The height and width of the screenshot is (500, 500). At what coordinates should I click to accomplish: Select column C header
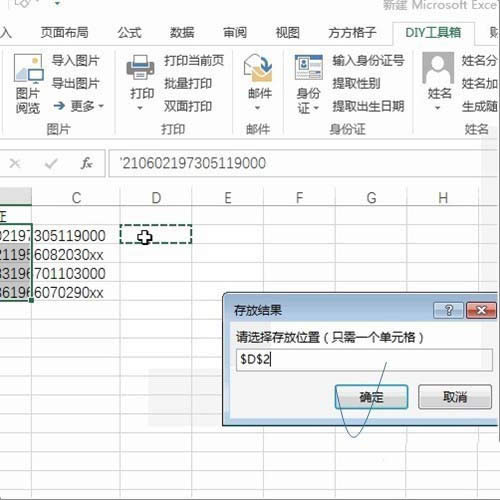point(76,198)
